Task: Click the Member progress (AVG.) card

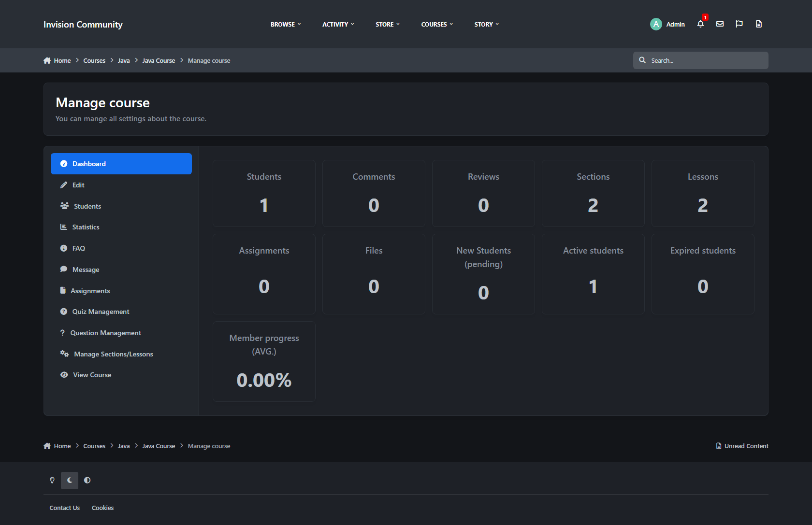Action: tap(264, 362)
